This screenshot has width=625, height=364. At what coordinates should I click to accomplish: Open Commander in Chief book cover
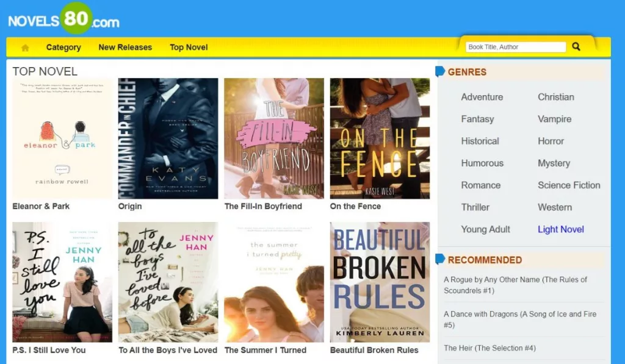pos(168,138)
